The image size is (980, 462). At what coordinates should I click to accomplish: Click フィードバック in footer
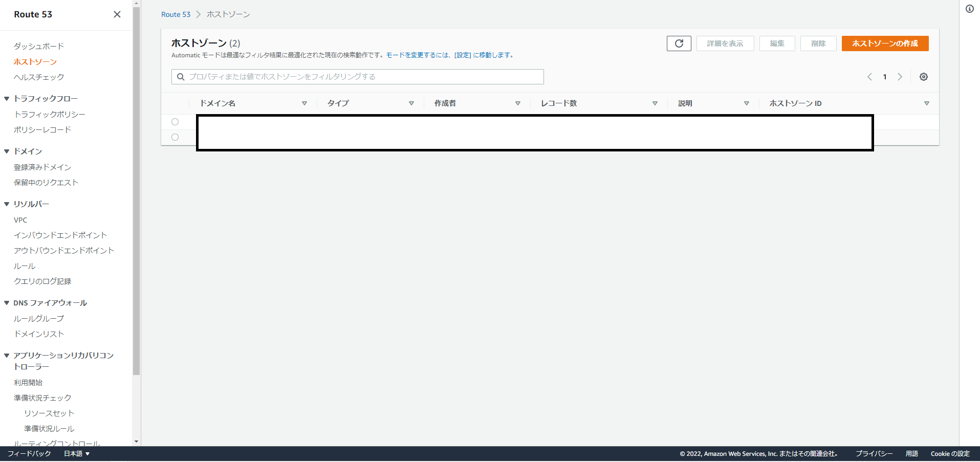[x=29, y=454]
